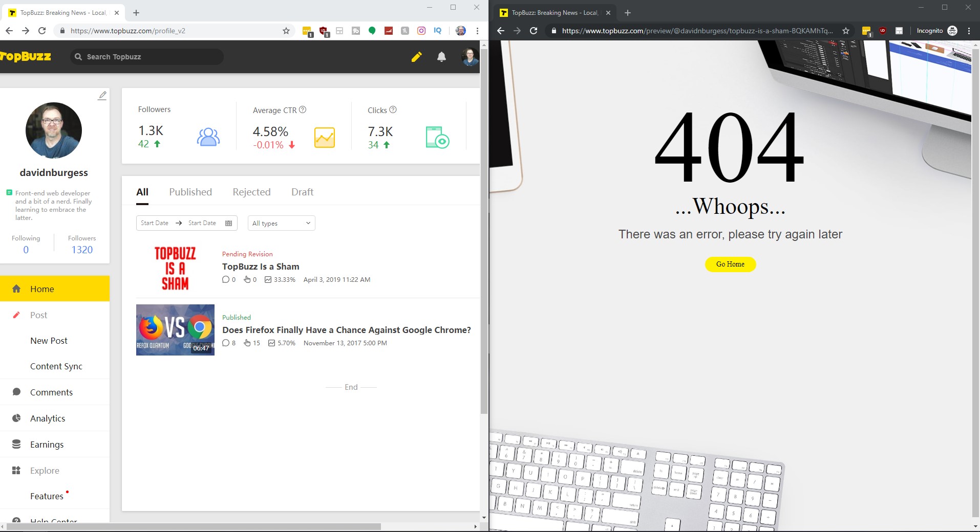Open the date range calendar icon

[x=229, y=223]
